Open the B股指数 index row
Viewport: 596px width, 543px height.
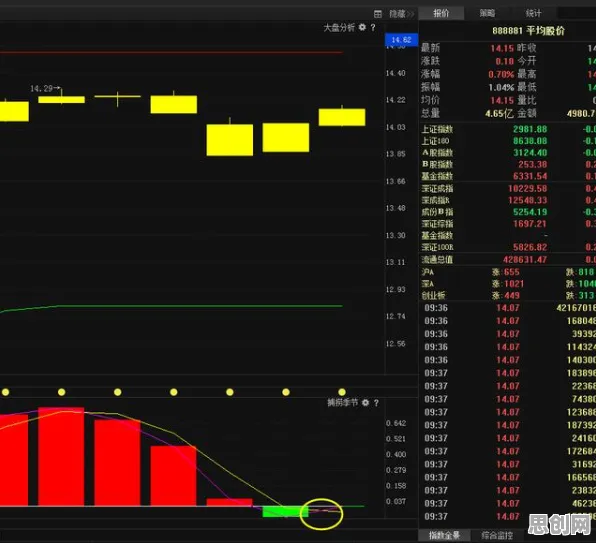pyautogui.click(x=508, y=165)
